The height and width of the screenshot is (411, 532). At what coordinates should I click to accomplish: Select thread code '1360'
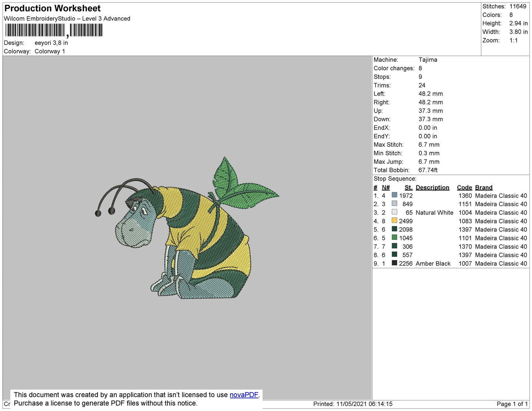pyautogui.click(x=465, y=196)
